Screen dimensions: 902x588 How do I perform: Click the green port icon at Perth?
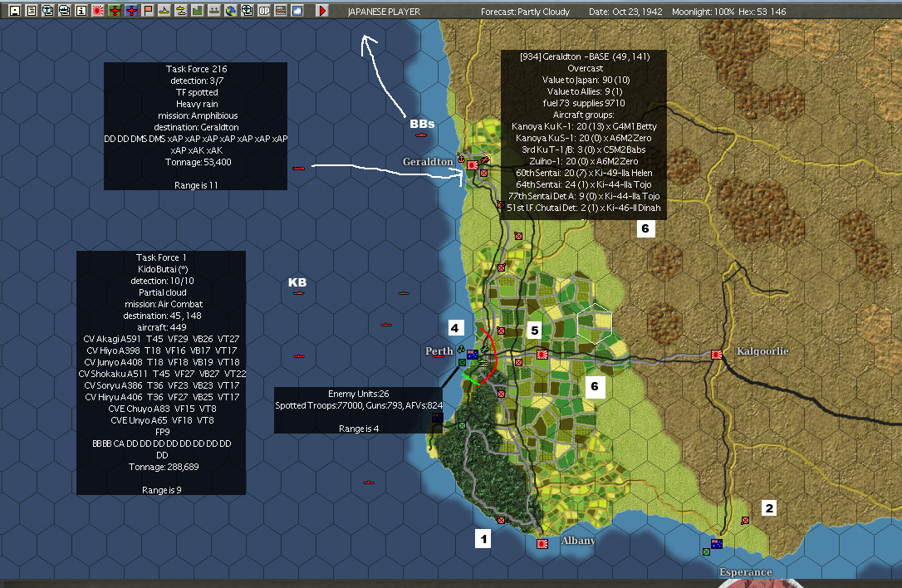459,350
